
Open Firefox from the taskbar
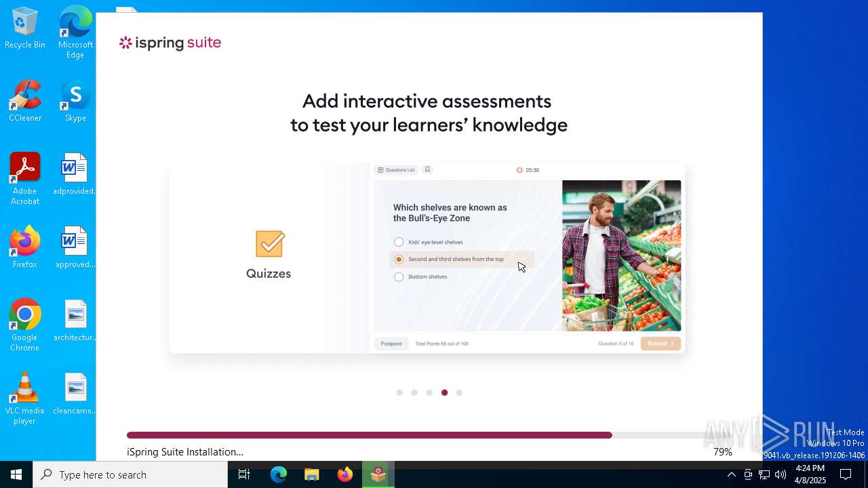[x=345, y=474]
